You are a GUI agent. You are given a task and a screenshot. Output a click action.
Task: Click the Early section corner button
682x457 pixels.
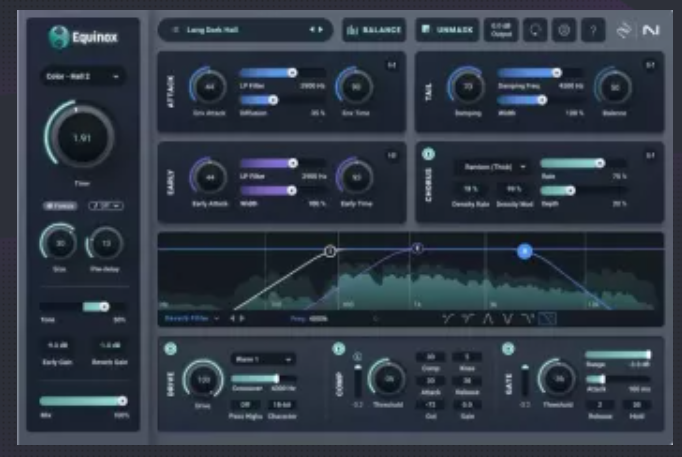pos(392,155)
